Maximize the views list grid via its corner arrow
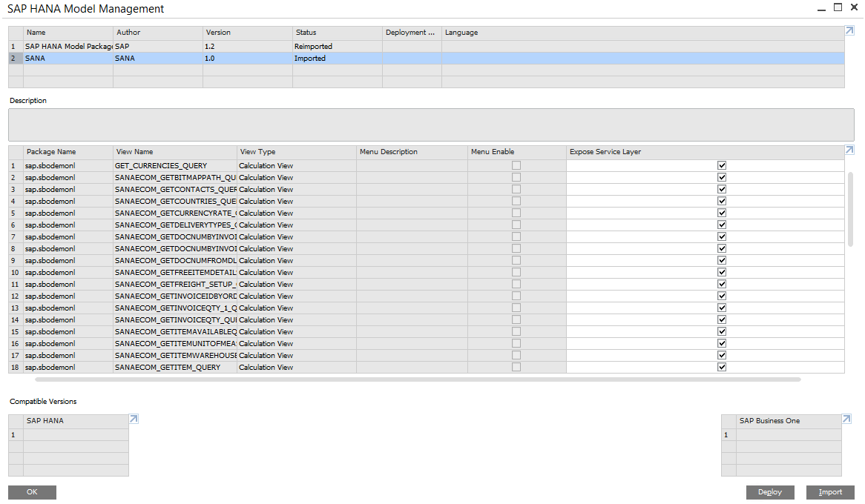Viewport: 865px width, 504px height. pyautogui.click(x=849, y=149)
